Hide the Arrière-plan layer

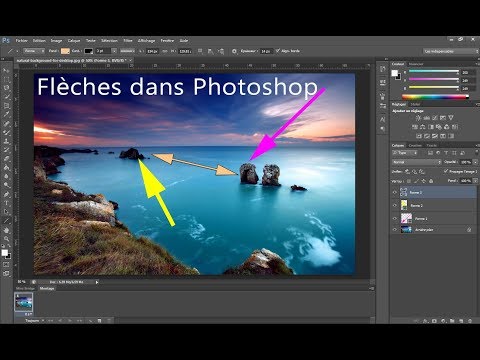[395, 230]
